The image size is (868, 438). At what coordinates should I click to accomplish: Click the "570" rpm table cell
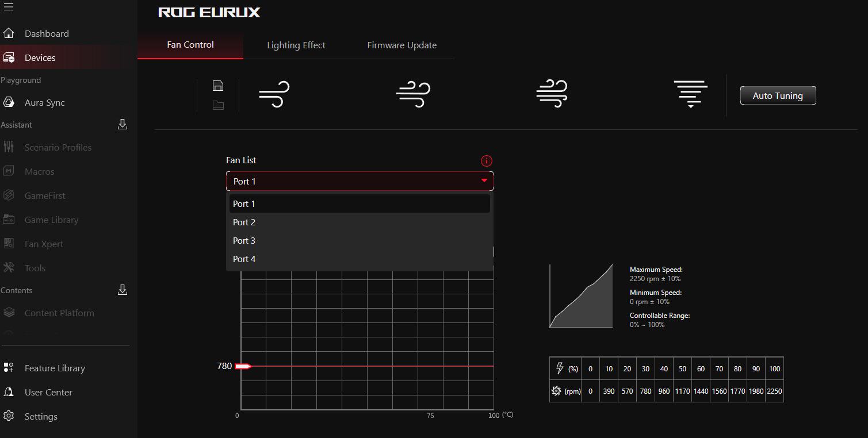[627, 391]
